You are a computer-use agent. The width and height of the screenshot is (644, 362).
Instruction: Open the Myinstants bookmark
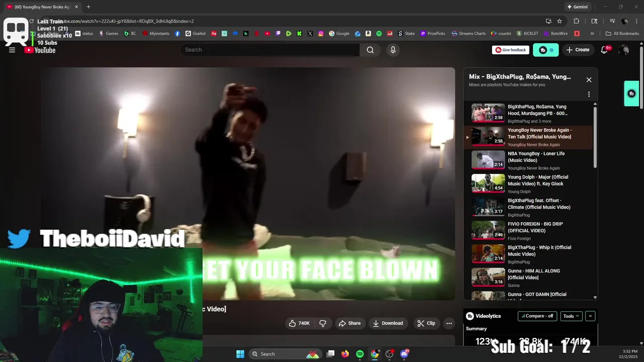tap(156, 34)
